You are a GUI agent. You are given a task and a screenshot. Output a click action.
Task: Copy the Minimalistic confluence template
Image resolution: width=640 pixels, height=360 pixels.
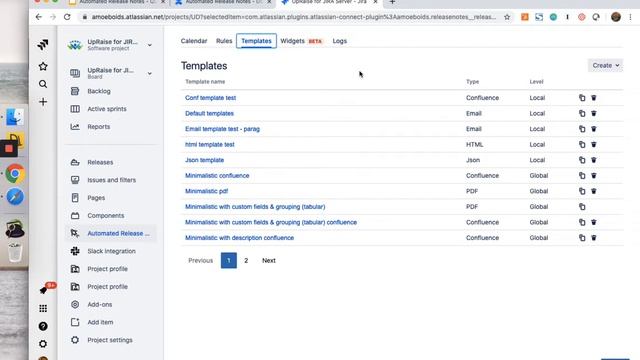tap(582, 176)
